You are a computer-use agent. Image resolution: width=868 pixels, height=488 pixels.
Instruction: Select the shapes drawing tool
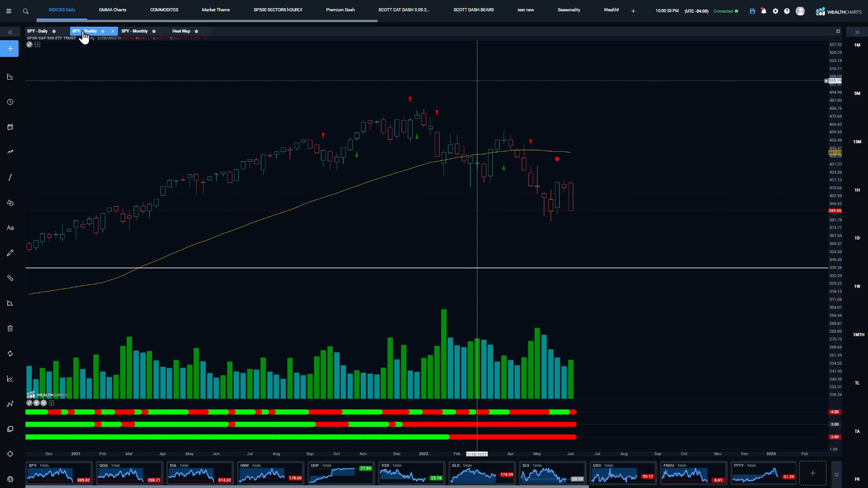tap(10, 203)
